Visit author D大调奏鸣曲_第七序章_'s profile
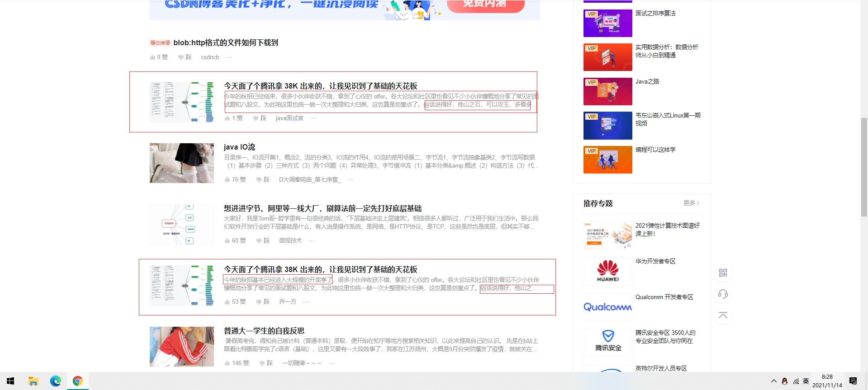This screenshot has height=390, width=868. click(310, 180)
